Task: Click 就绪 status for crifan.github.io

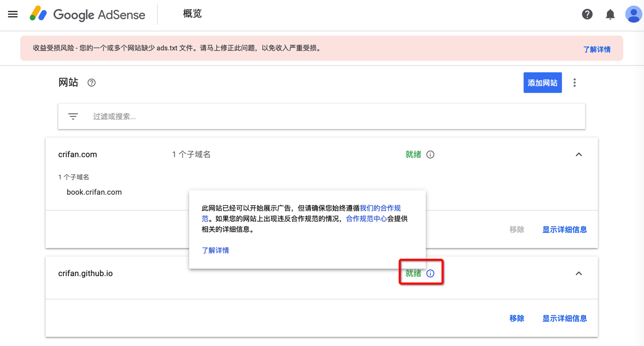Action: coord(413,274)
